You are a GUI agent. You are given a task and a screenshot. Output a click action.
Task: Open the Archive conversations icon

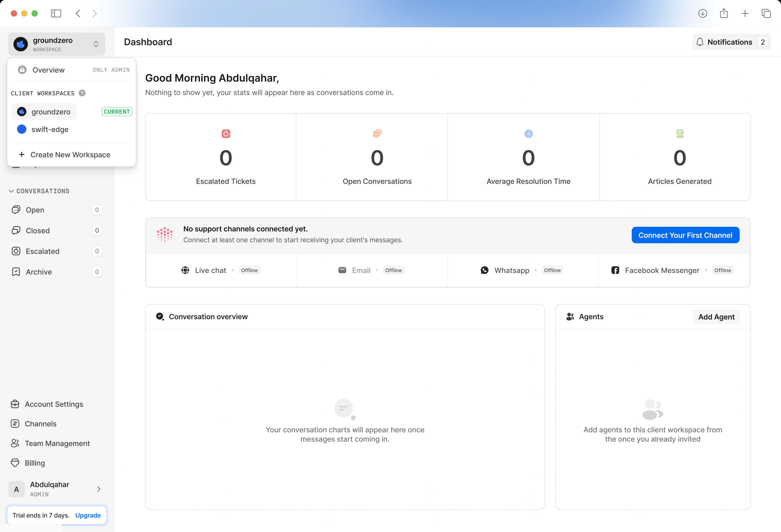[16, 272]
